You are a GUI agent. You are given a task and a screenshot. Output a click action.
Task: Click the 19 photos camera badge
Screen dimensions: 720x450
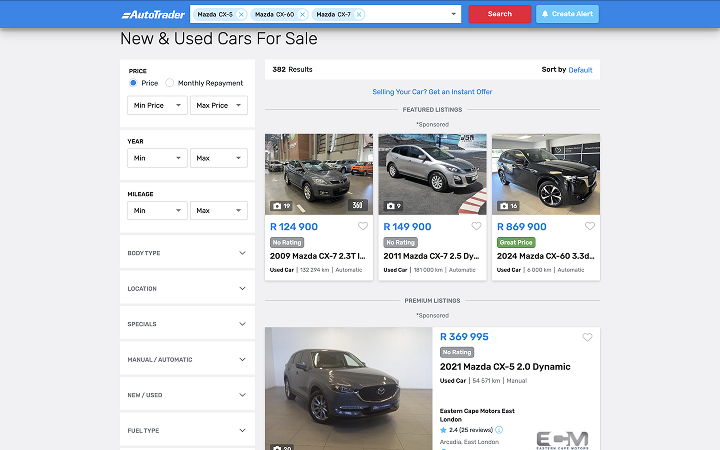point(281,206)
